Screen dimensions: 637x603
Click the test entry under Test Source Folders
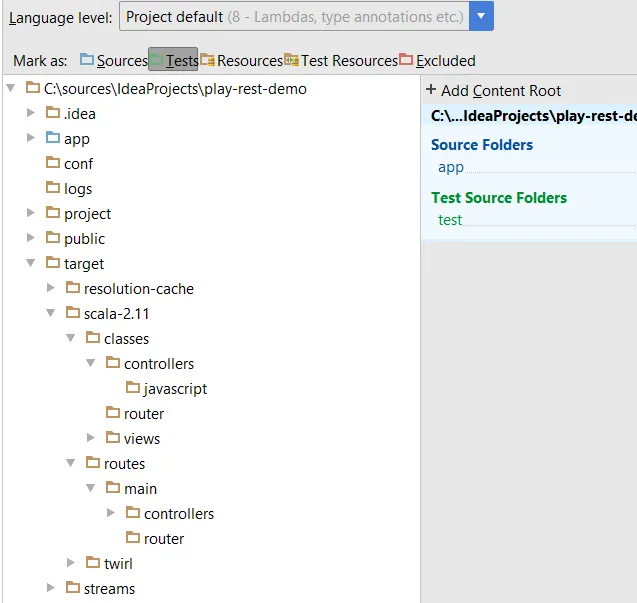450,220
